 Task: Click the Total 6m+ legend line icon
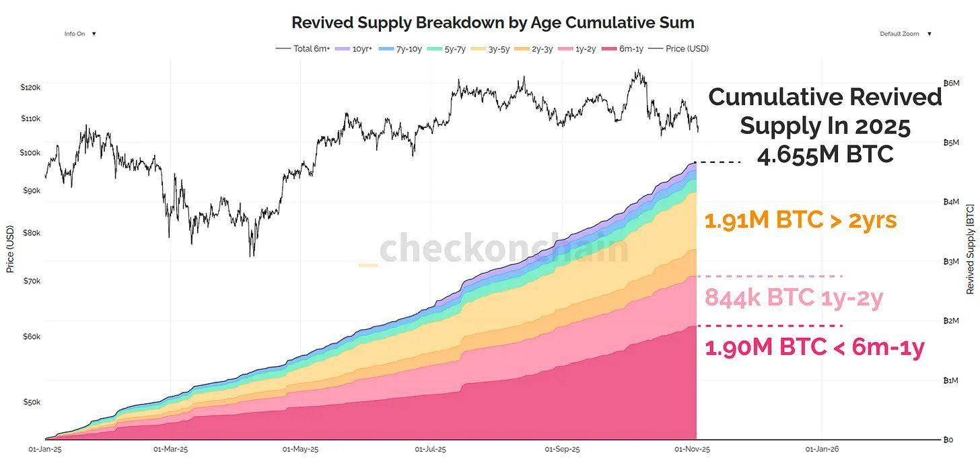click(x=283, y=48)
